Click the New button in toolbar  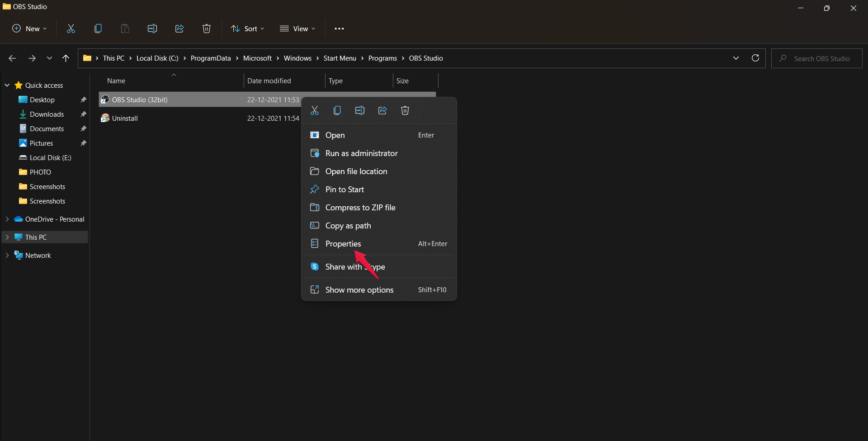(29, 28)
